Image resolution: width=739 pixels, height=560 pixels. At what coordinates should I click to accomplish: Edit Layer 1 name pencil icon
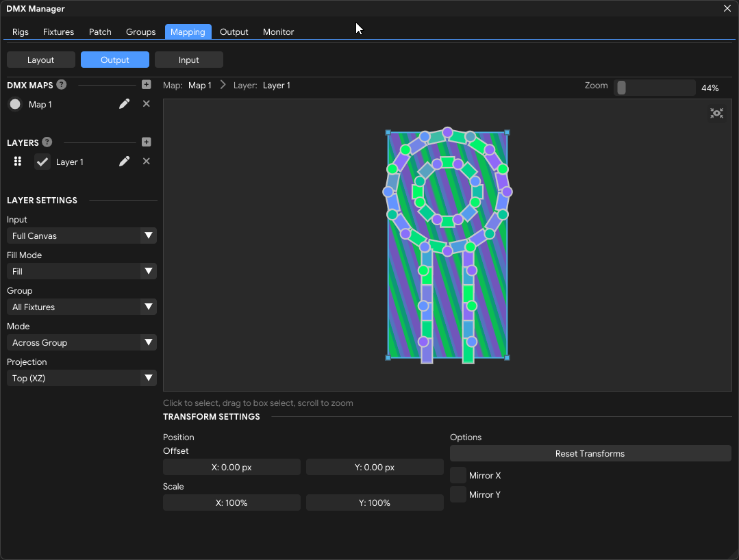(124, 162)
